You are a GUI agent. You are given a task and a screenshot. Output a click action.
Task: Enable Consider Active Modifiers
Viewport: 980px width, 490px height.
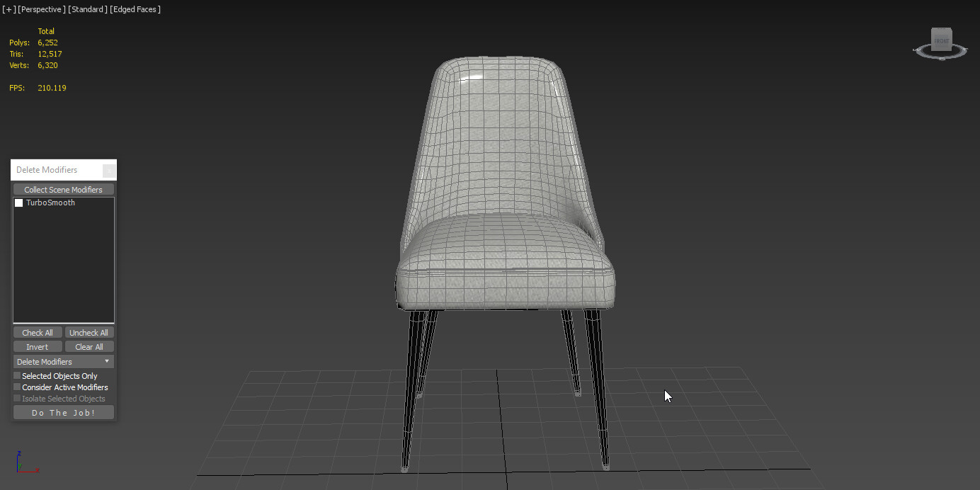[16, 387]
